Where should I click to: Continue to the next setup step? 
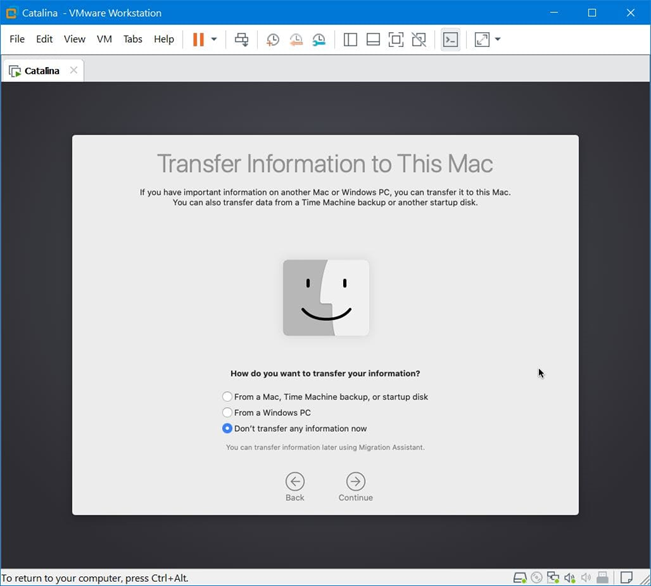tap(355, 486)
